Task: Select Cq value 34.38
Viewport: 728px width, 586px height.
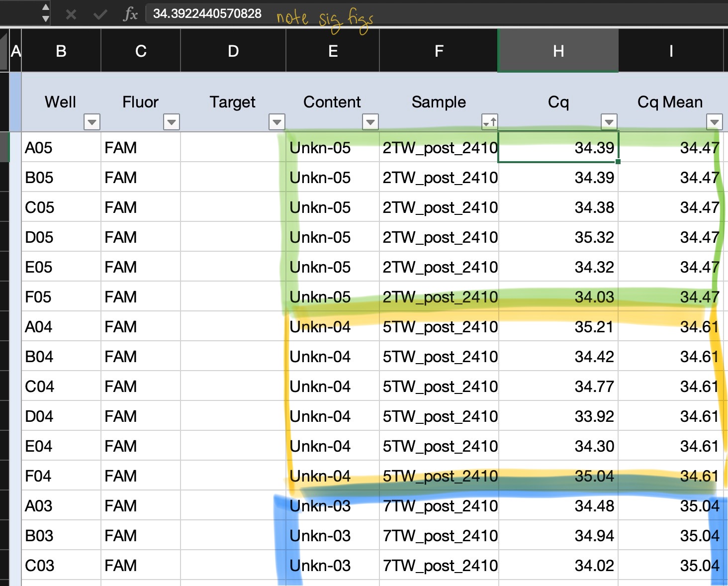Action: pyautogui.click(x=558, y=207)
